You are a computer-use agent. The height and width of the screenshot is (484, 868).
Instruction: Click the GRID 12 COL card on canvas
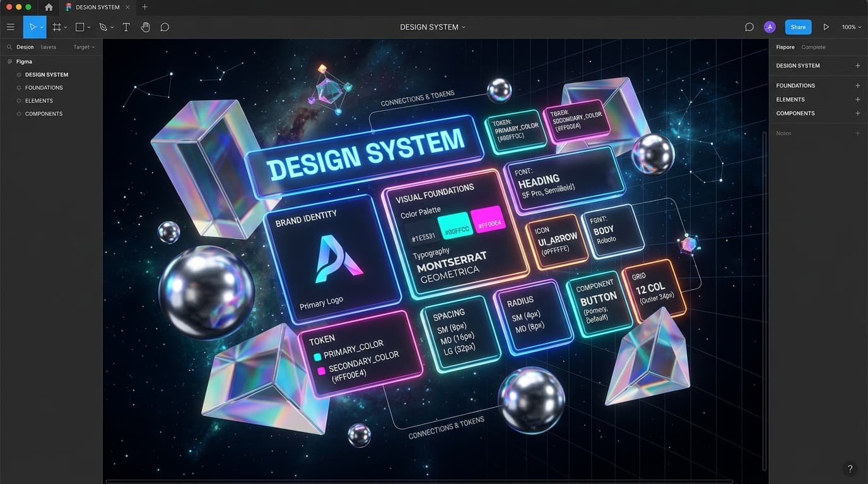coord(654,291)
